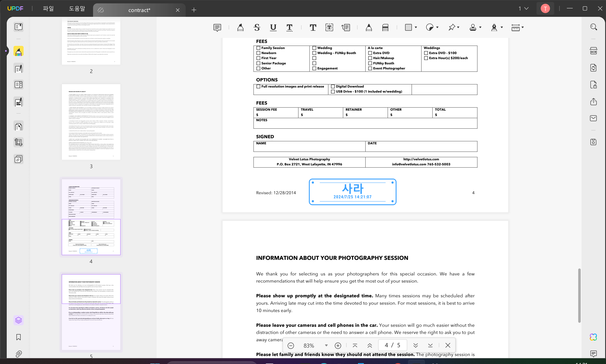
Task: Check the Family Session checkbox
Action: (x=258, y=48)
